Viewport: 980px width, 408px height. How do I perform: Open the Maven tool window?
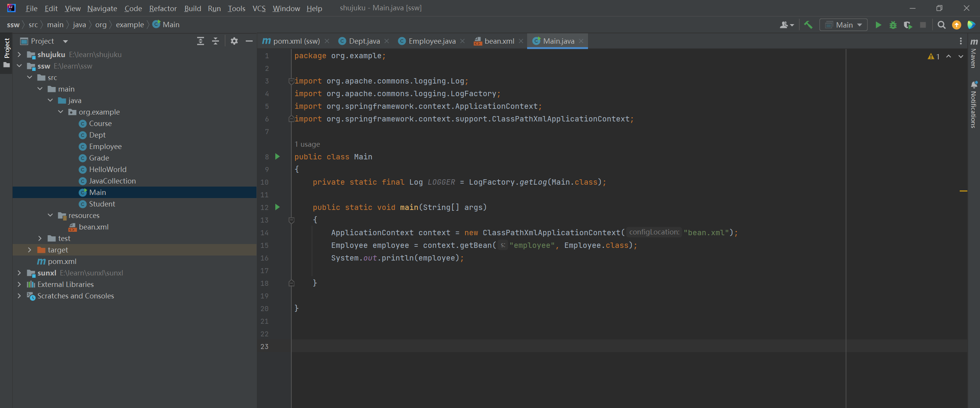click(974, 54)
